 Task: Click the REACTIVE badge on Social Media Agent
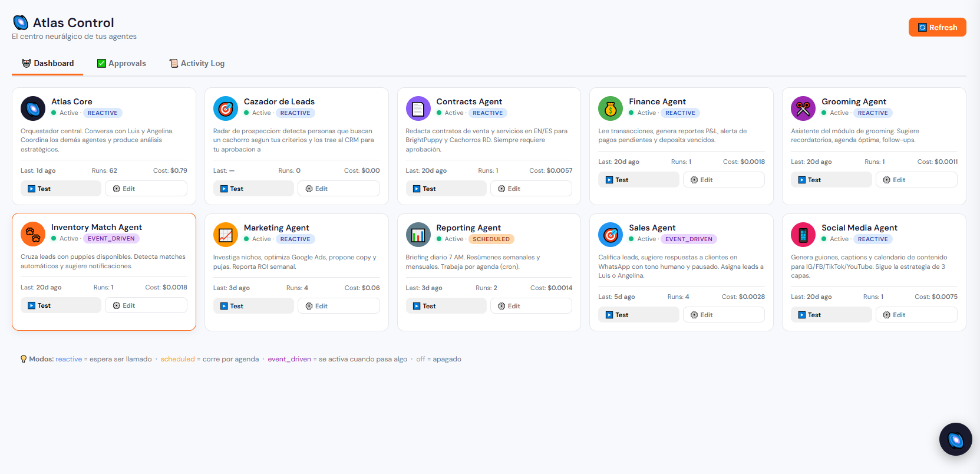pos(873,239)
